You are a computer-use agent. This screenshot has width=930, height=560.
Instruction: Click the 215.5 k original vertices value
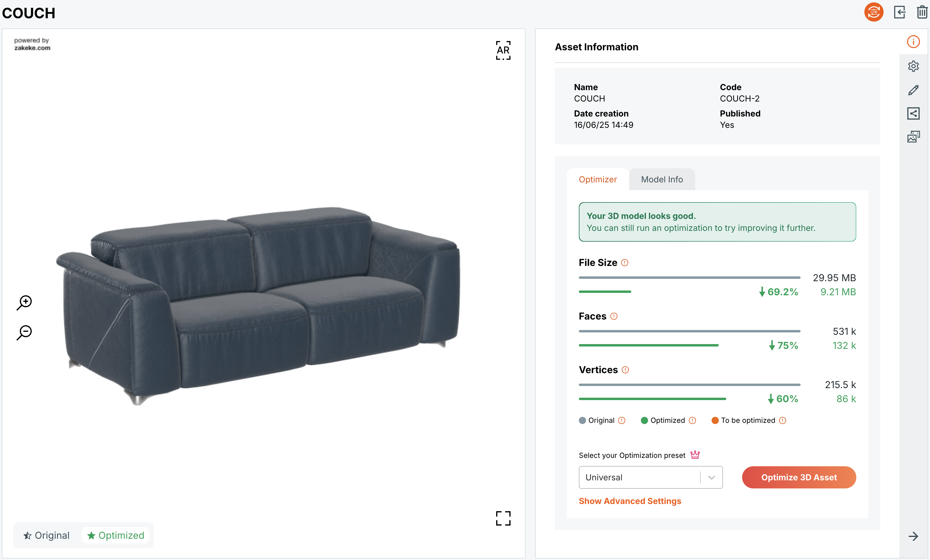840,385
